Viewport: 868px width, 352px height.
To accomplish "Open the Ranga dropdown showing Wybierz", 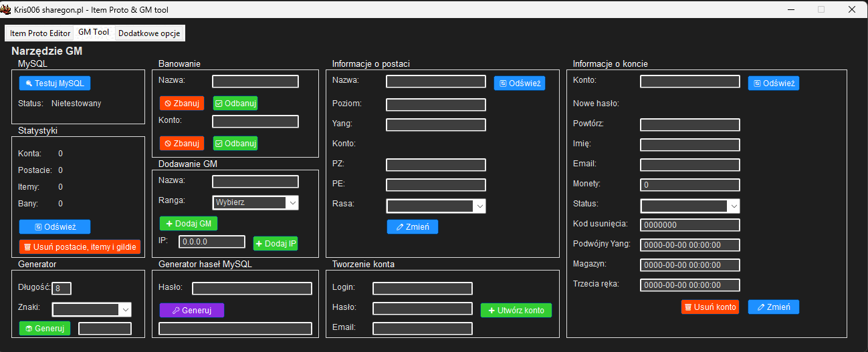I will click(x=255, y=202).
